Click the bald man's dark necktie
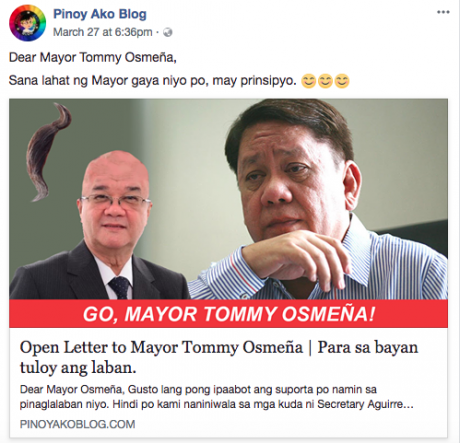460x443 pixels. [120, 287]
